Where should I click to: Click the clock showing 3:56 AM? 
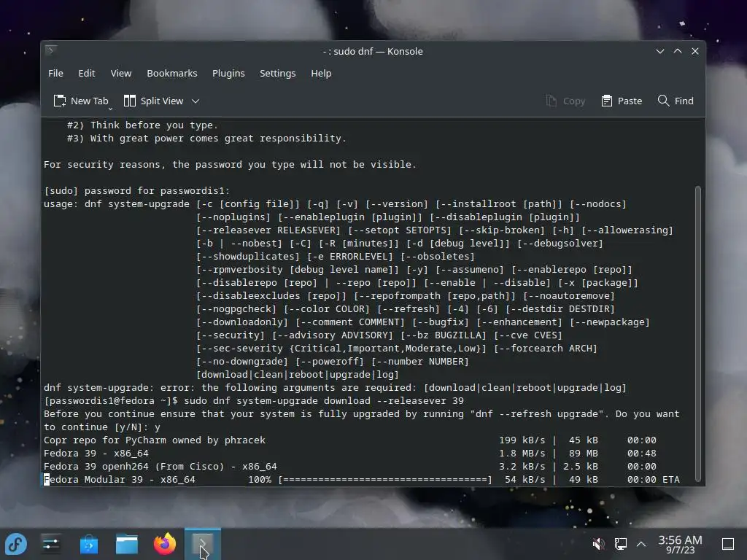click(680, 544)
